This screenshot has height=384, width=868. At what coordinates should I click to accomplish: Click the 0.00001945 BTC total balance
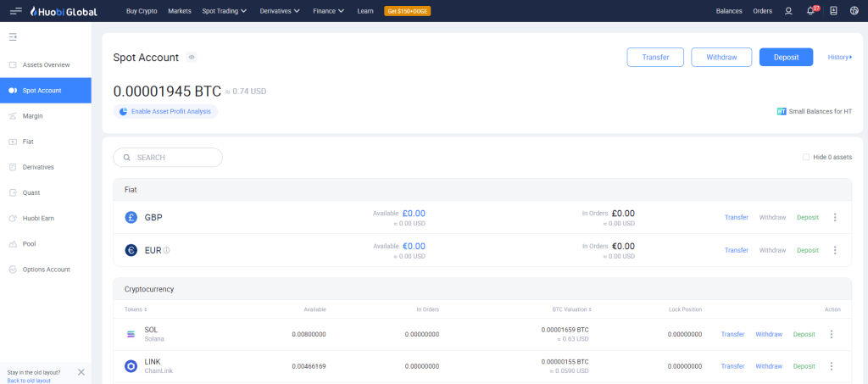click(167, 91)
